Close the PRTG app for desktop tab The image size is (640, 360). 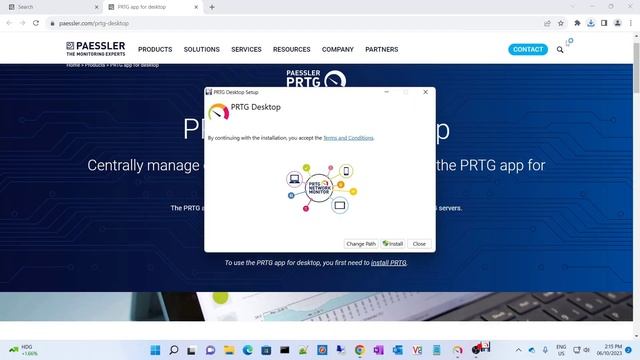coord(196,7)
